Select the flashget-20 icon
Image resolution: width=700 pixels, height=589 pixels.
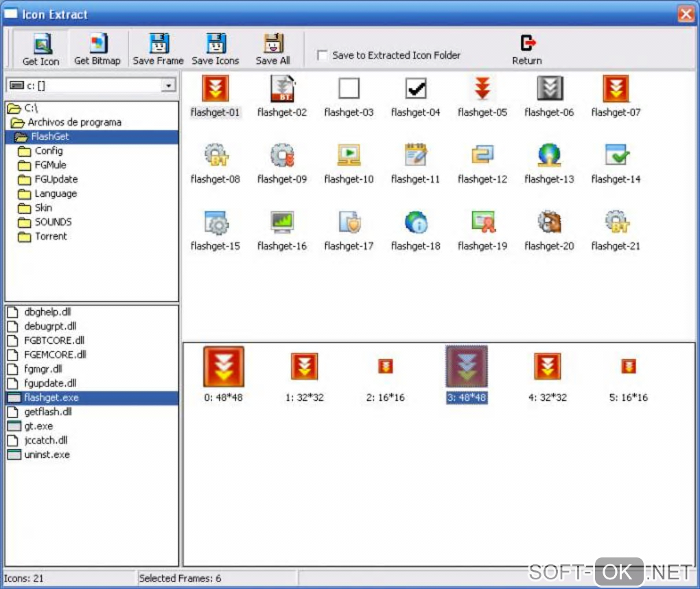click(549, 230)
